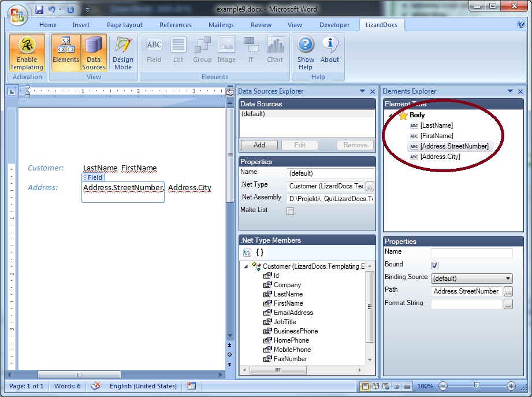
Task: Open the Developer ribbon tab
Action: point(334,25)
